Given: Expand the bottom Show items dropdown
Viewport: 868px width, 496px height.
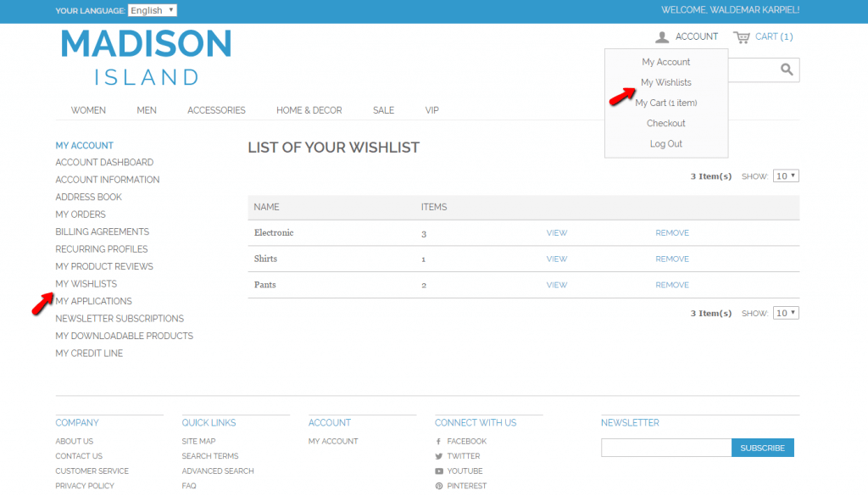Looking at the screenshot, I should click(786, 314).
